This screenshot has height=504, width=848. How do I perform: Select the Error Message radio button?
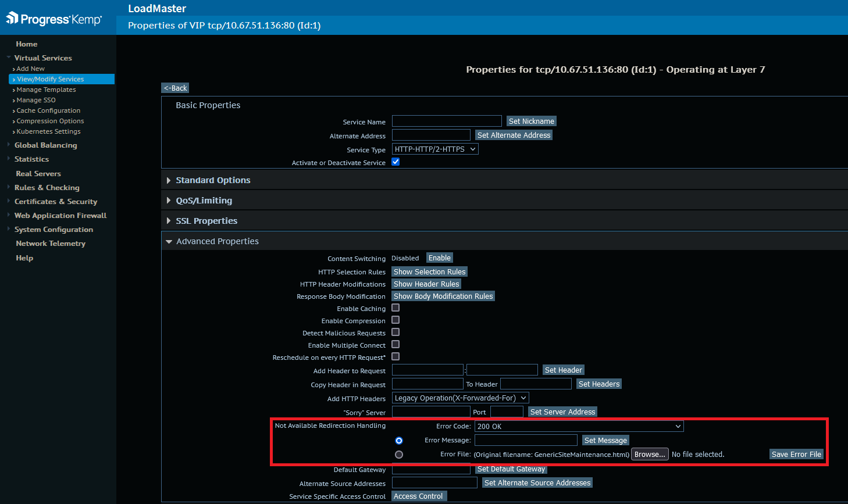[x=399, y=441]
